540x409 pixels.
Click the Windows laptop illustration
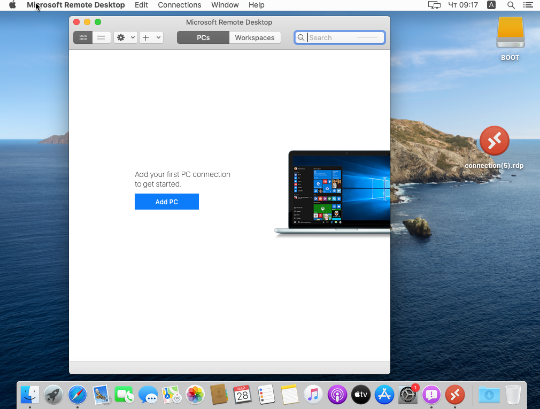pos(332,193)
